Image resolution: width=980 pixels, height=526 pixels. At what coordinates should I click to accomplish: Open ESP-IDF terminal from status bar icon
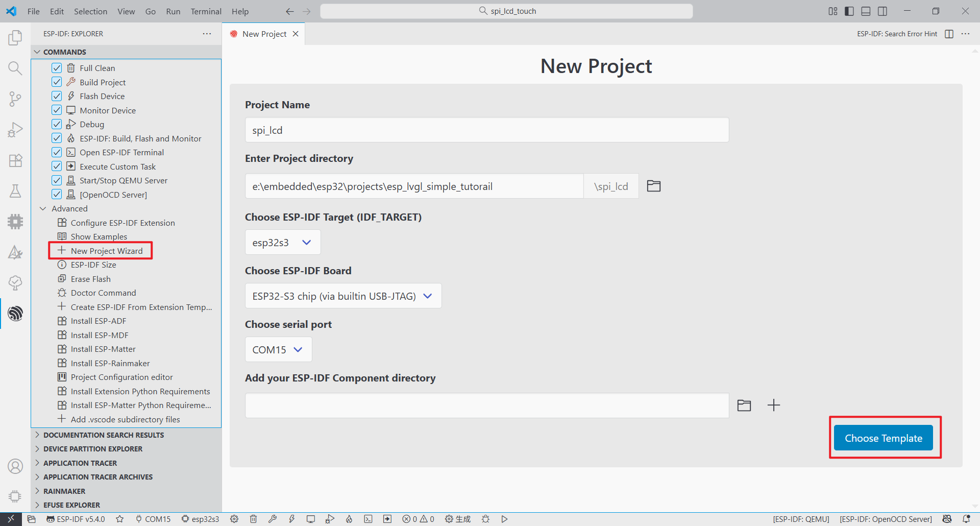pos(368,519)
